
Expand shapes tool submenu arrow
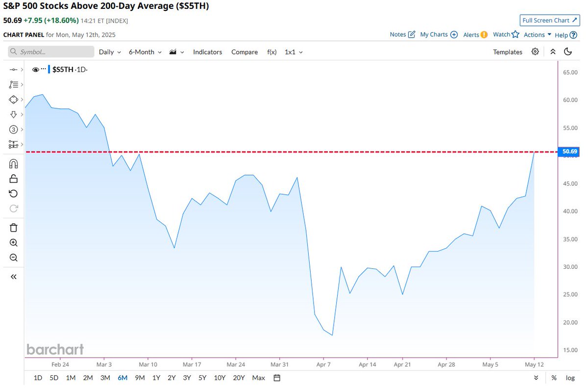(22, 100)
